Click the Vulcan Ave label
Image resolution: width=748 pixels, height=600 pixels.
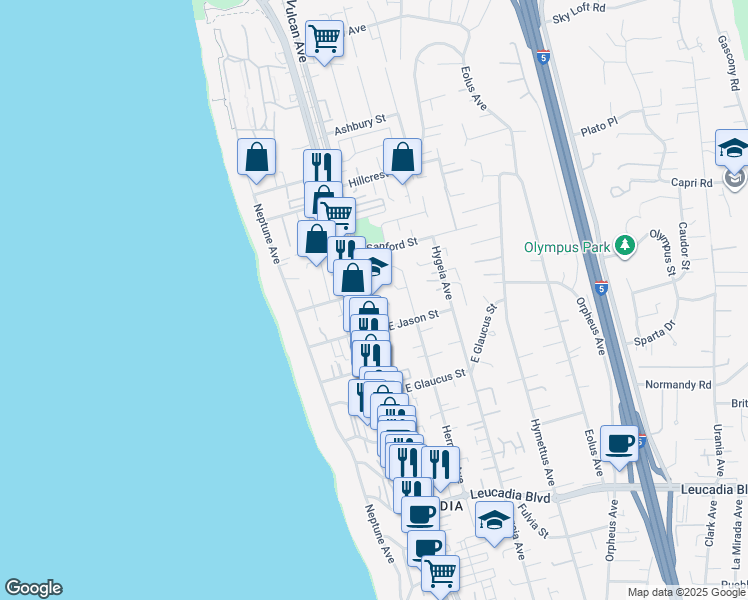point(296,31)
